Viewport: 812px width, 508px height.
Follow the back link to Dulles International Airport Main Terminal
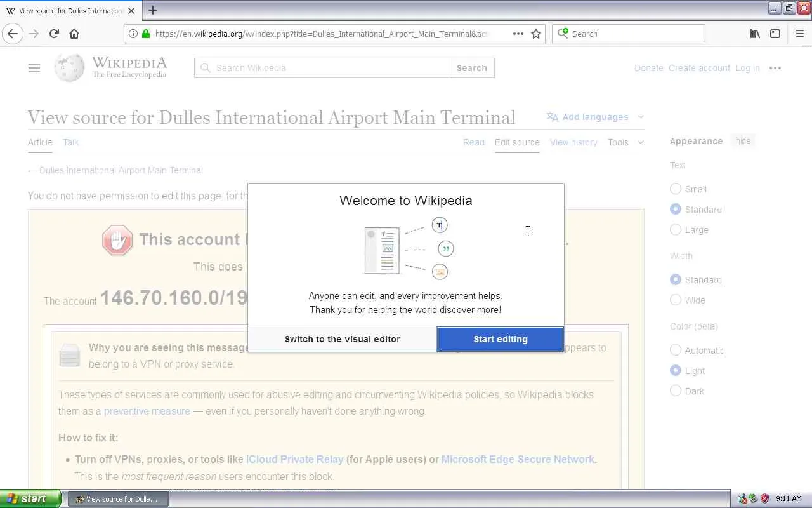click(x=121, y=170)
